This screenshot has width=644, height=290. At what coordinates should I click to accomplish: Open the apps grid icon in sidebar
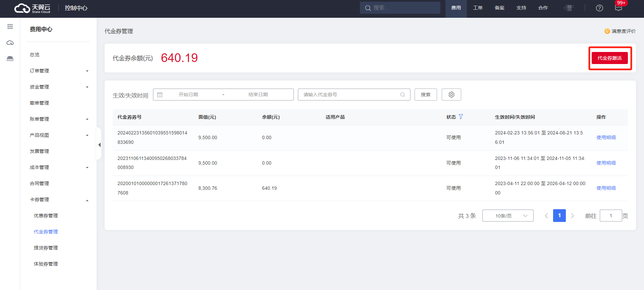10,26
